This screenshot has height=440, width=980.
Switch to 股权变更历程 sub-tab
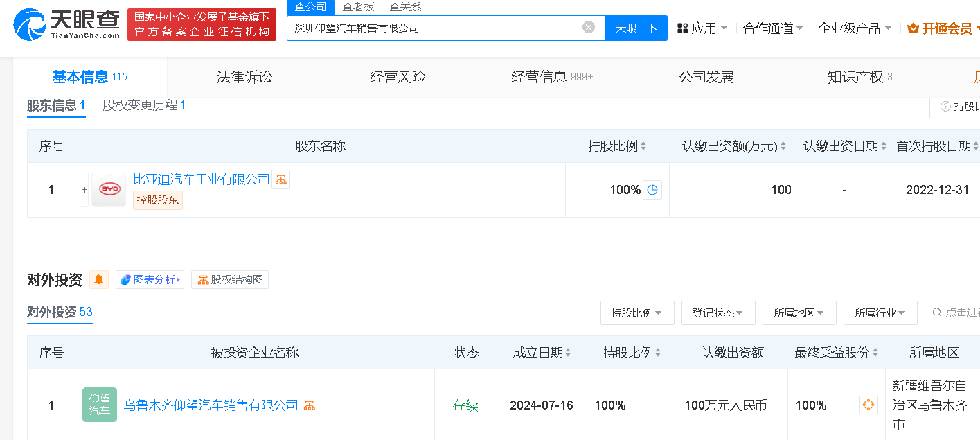[x=144, y=106]
